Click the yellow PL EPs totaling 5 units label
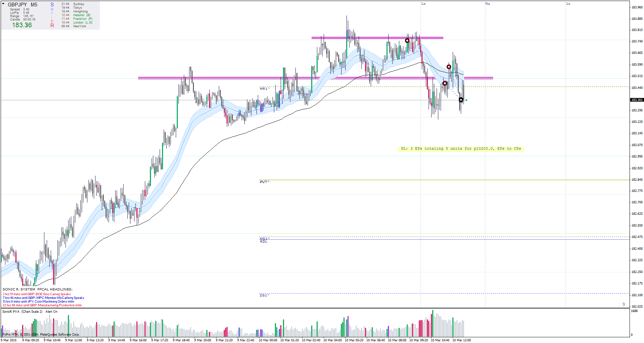644x343 pixels. point(461,149)
